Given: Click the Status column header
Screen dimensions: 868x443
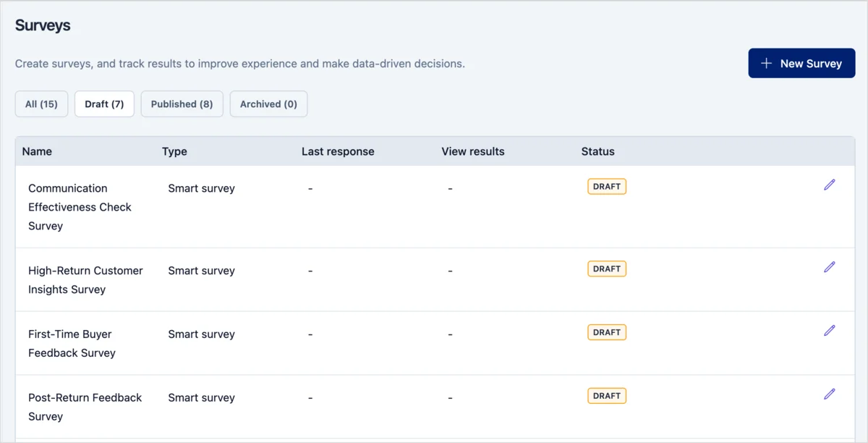Looking at the screenshot, I should [x=597, y=151].
